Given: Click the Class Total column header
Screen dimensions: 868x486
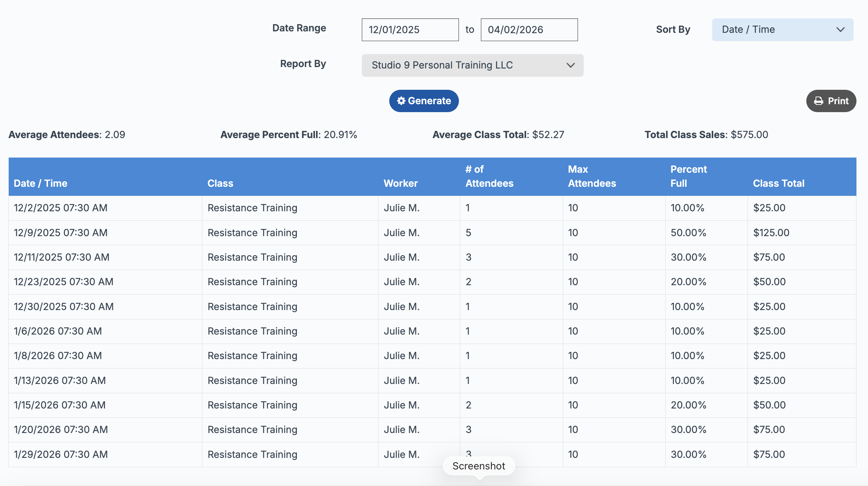Looking at the screenshot, I should [779, 183].
